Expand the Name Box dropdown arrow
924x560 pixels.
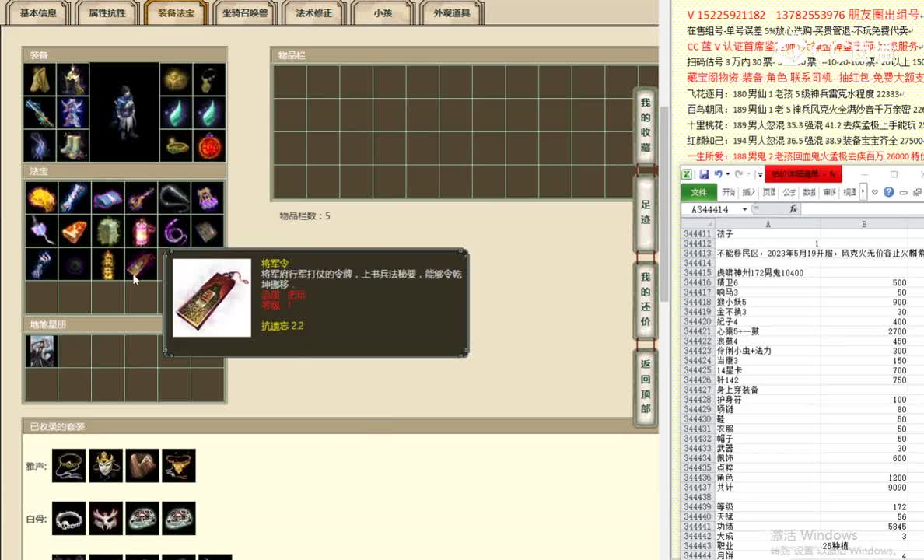(745, 209)
